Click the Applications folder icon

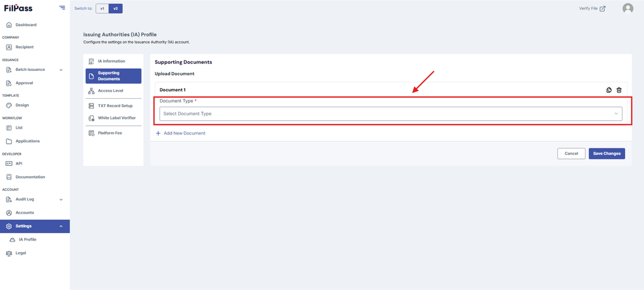[x=9, y=141]
